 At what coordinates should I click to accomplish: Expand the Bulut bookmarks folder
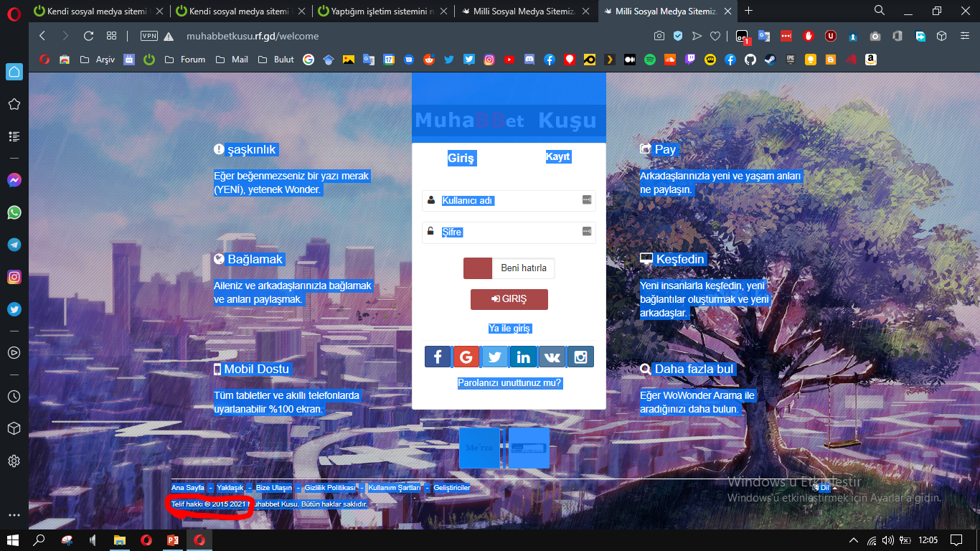click(276, 60)
